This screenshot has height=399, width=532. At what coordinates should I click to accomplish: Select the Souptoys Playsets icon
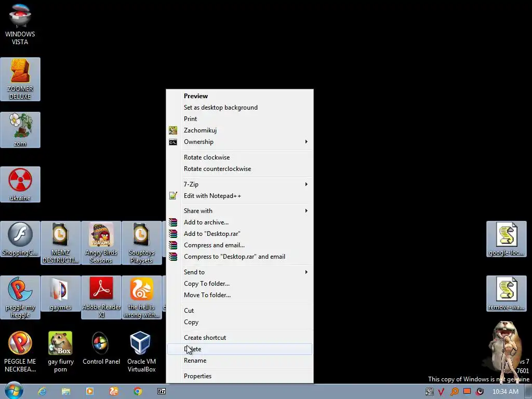(141, 243)
